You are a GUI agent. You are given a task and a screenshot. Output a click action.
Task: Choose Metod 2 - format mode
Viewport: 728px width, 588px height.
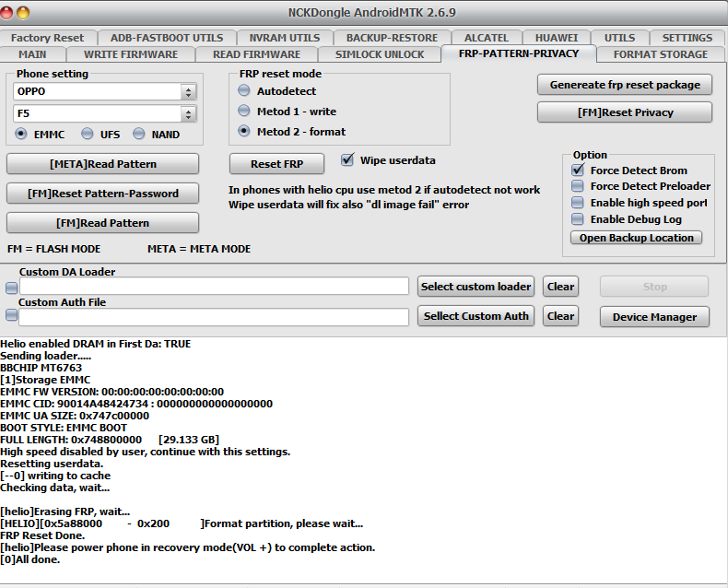pyautogui.click(x=244, y=132)
